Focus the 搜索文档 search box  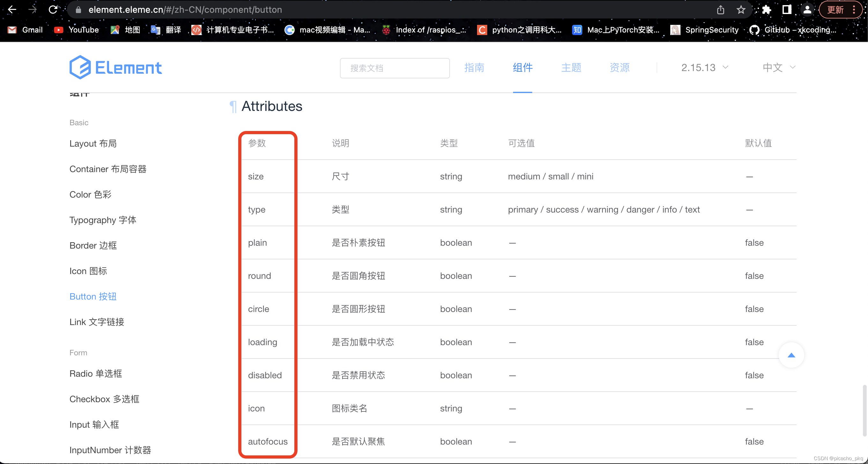coord(394,68)
